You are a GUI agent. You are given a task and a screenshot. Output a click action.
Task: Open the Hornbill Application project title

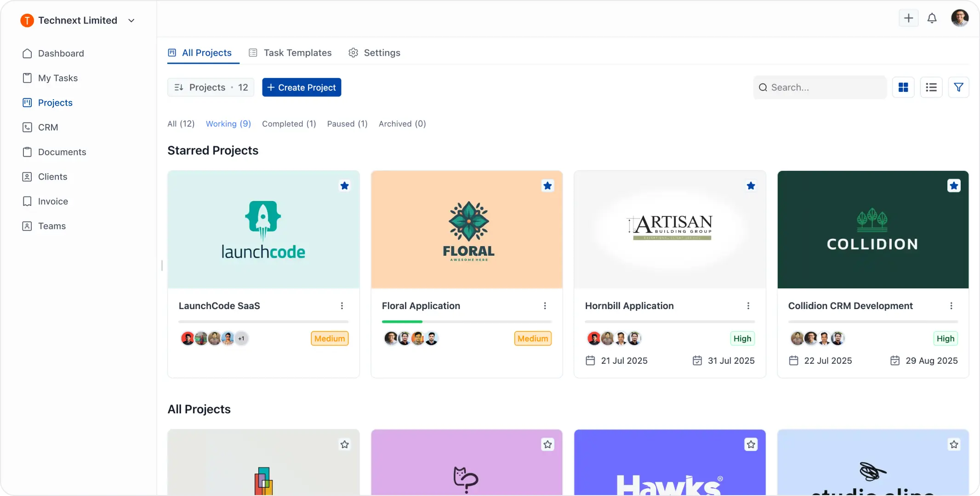(629, 306)
